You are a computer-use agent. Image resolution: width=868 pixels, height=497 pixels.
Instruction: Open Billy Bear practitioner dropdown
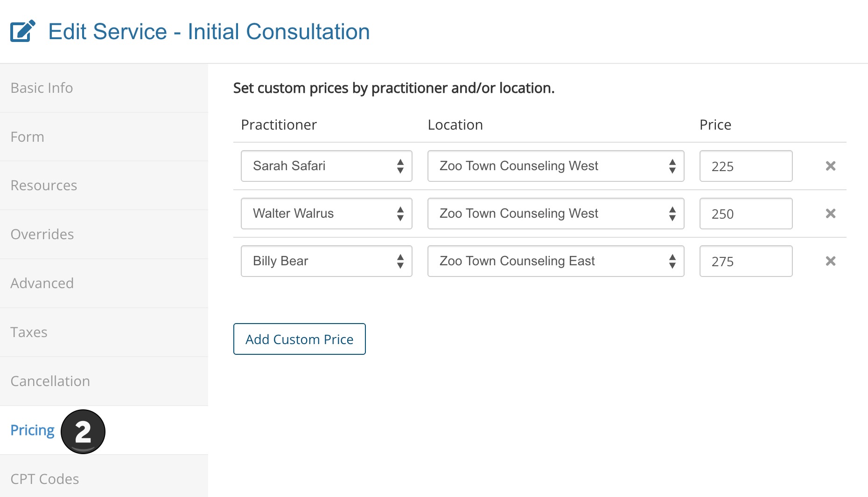pos(326,261)
